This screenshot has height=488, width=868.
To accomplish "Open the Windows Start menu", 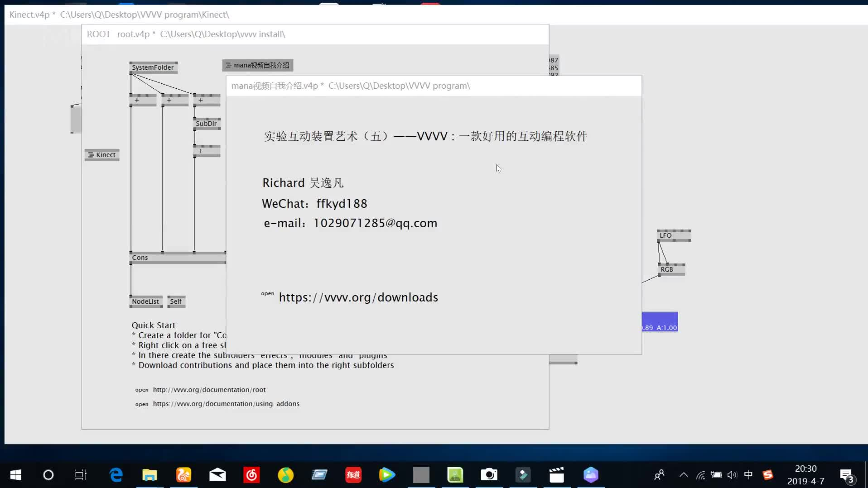I will point(16,474).
